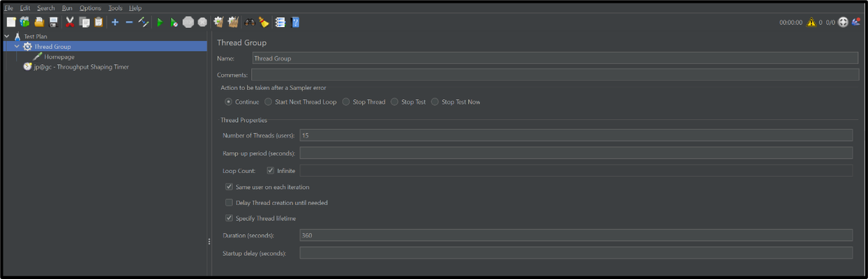The image size is (868, 279).
Task: Open the Templates icon in toolbar
Action: point(25,22)
